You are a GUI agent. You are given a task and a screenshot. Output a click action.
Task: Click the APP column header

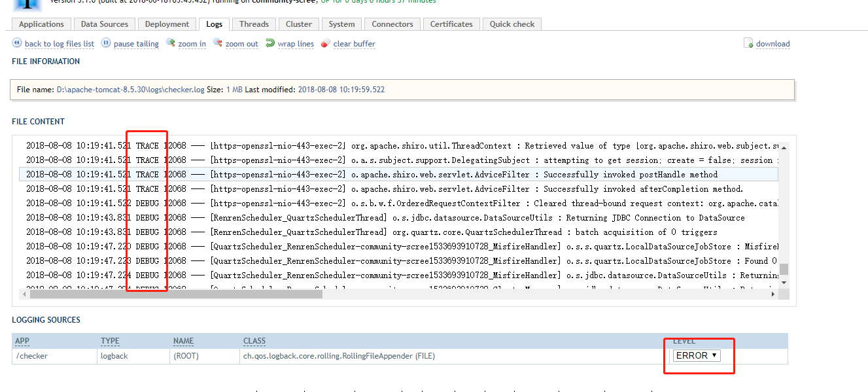[x=22, y=341]
